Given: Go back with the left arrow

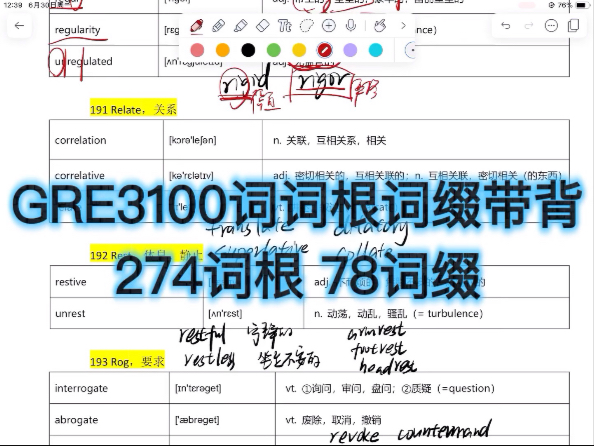Looking at the screenshot, I should [x=19, y=26].
